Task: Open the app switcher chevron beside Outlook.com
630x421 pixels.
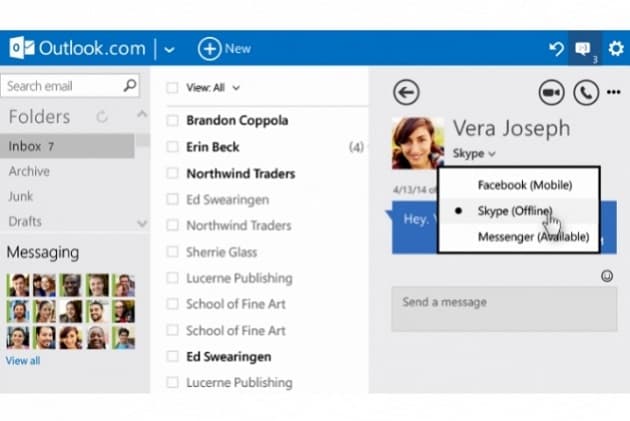Action: coord(169,50)
